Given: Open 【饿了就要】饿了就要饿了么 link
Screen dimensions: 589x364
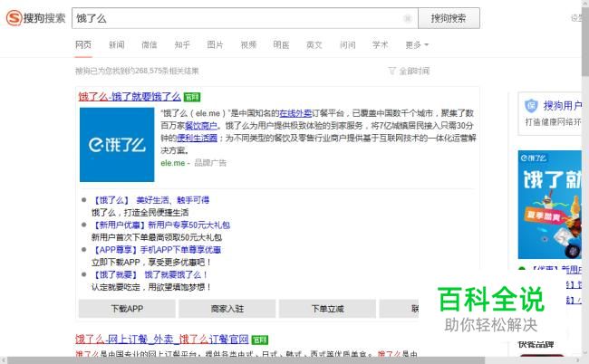Looking at the screenshot, I should (150, 274).
